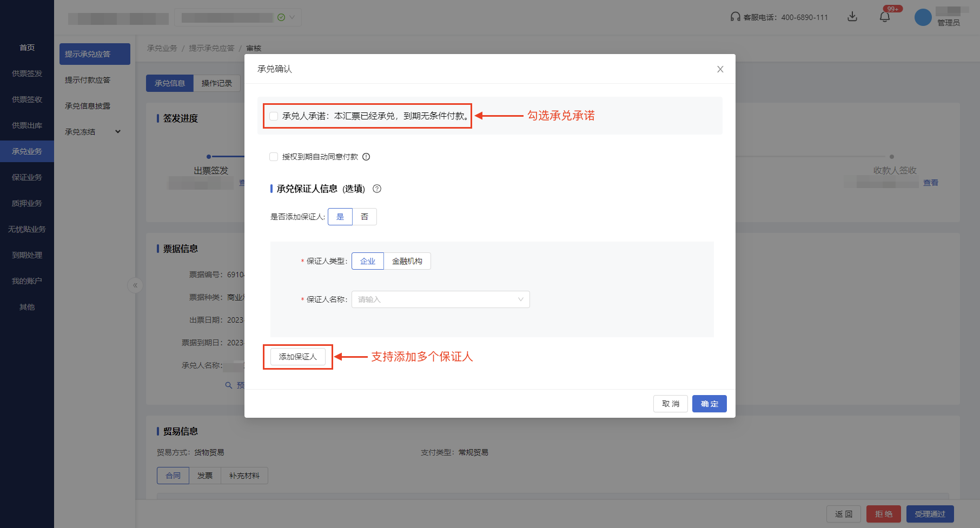Viewport: 980px width, 528px height.
Task: Click the 预览 magnifier icon in 票据信息
Action: click(x=229, y=385)
